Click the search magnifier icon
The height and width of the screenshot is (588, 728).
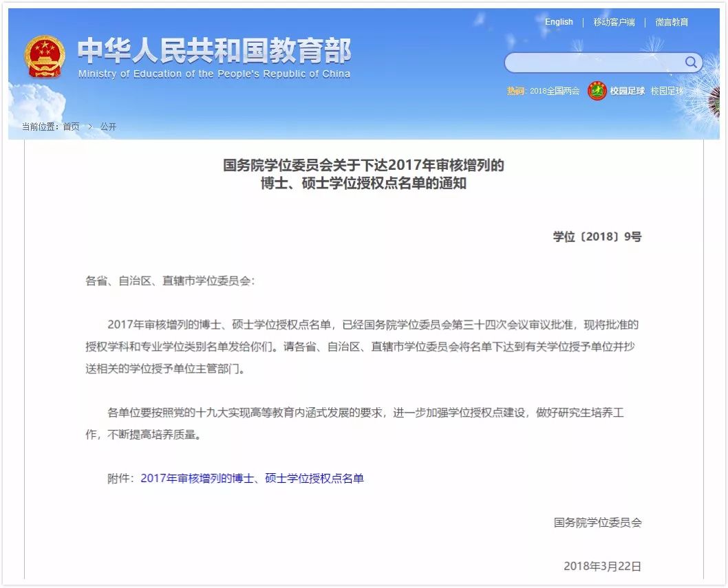tap(691, 63)
